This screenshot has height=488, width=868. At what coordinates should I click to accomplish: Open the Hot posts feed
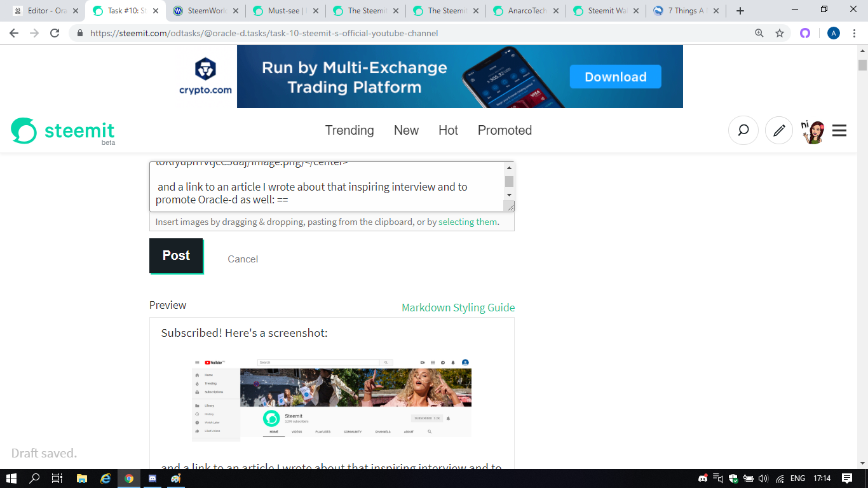tap(448, 130)
